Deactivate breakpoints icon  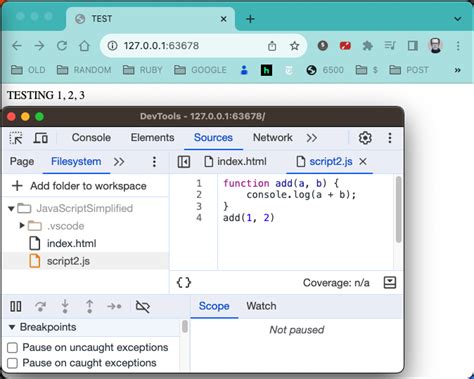click(143, 306)
